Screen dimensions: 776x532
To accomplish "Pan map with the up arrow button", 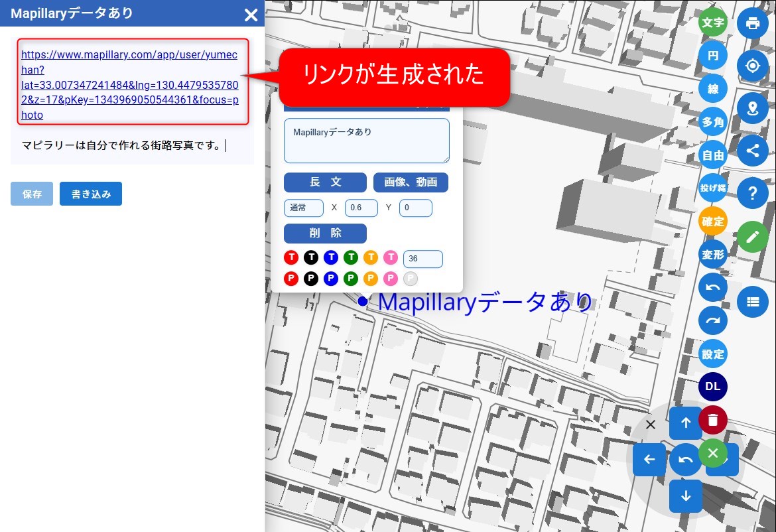I will point(685,423).
